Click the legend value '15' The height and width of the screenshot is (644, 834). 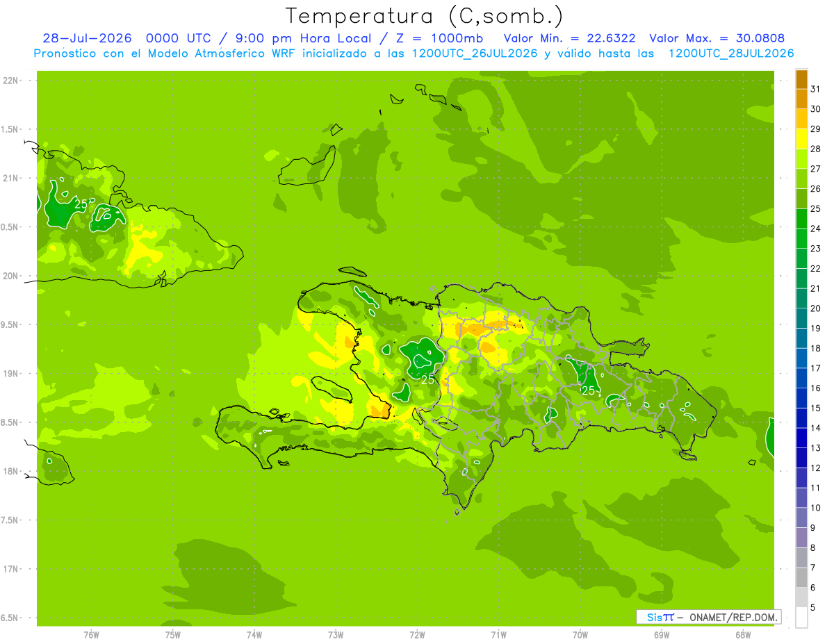pos(816,408)
